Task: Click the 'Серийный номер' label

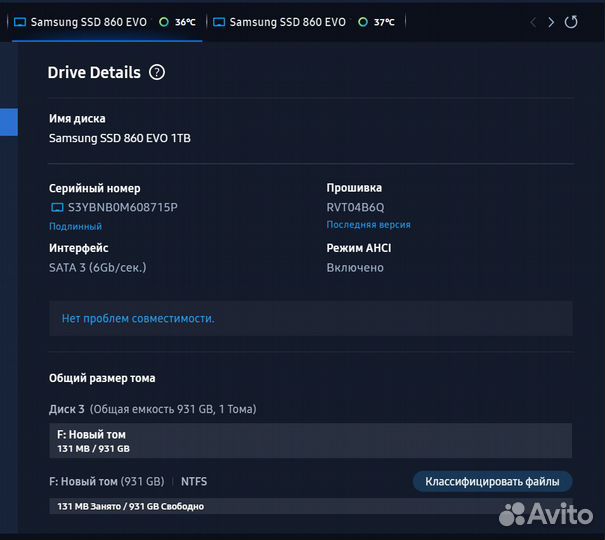Action: click(x=95, y=188)
